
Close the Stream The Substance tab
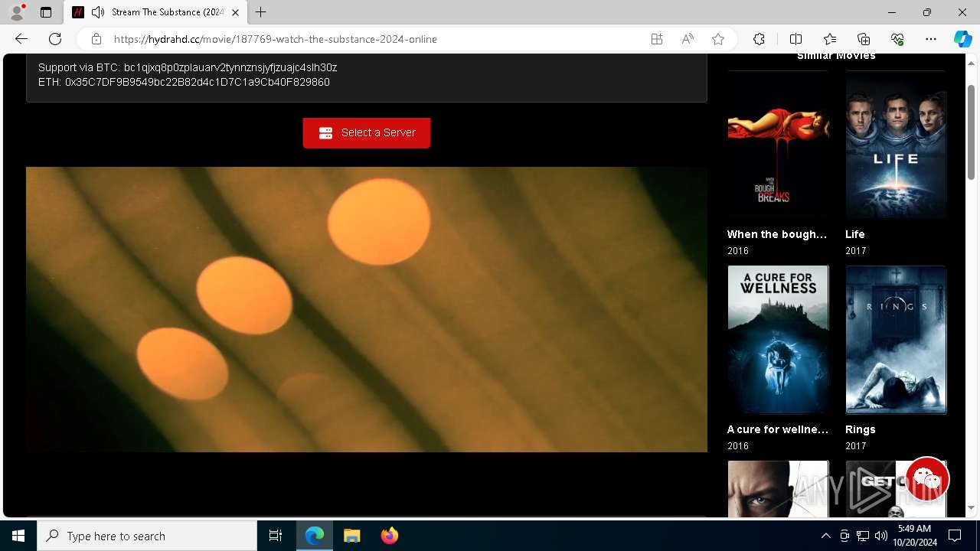pos(235,12)
